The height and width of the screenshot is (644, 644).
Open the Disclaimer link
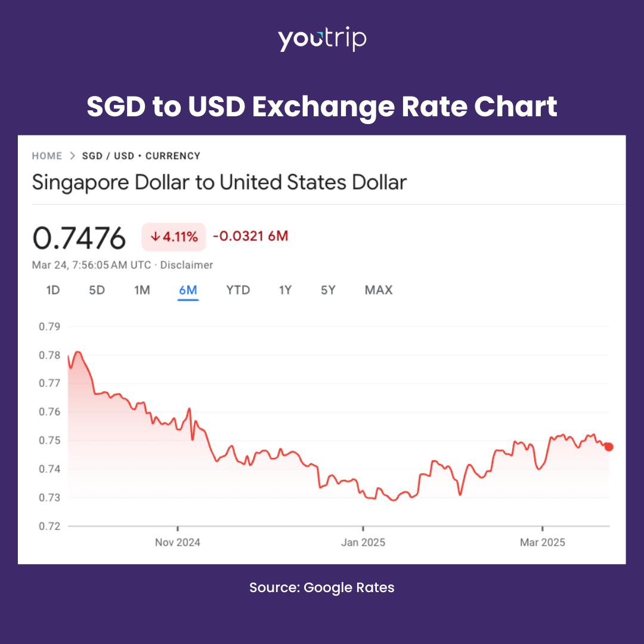(x=187, y=265)
